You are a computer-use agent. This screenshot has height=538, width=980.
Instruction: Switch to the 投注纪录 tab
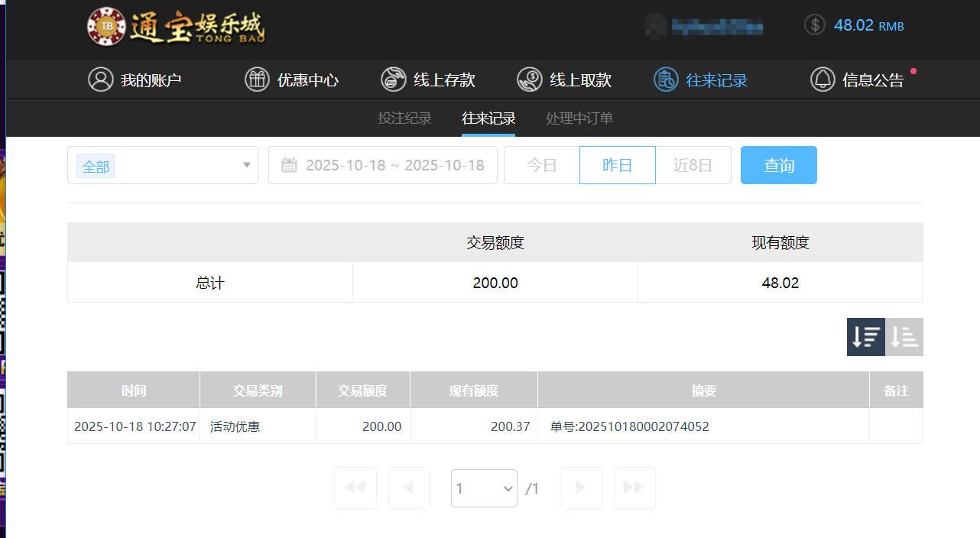pos(404,118)
